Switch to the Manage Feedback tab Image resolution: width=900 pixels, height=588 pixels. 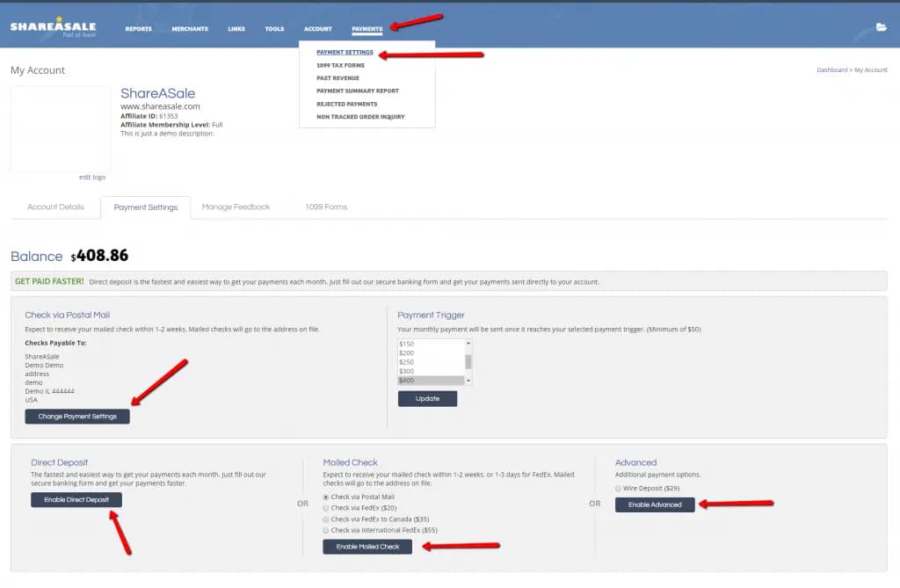pyautogui.click(x=236, y=207)
